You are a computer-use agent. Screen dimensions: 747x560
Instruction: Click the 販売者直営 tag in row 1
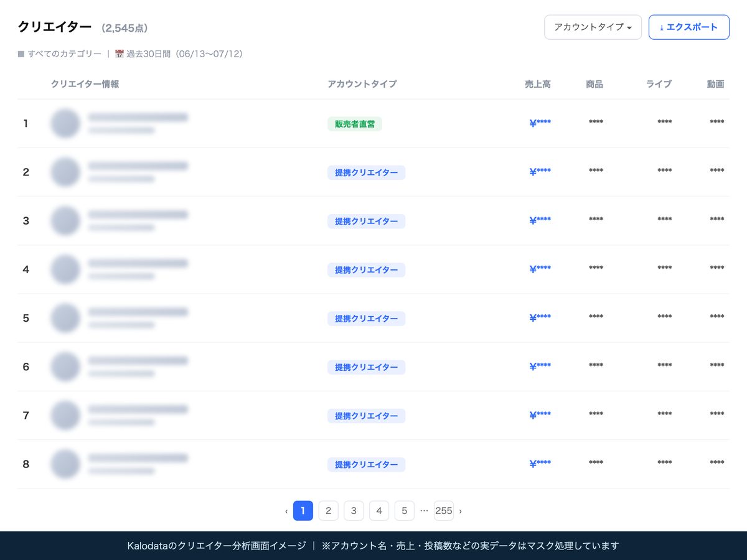[x=355, y=124]
